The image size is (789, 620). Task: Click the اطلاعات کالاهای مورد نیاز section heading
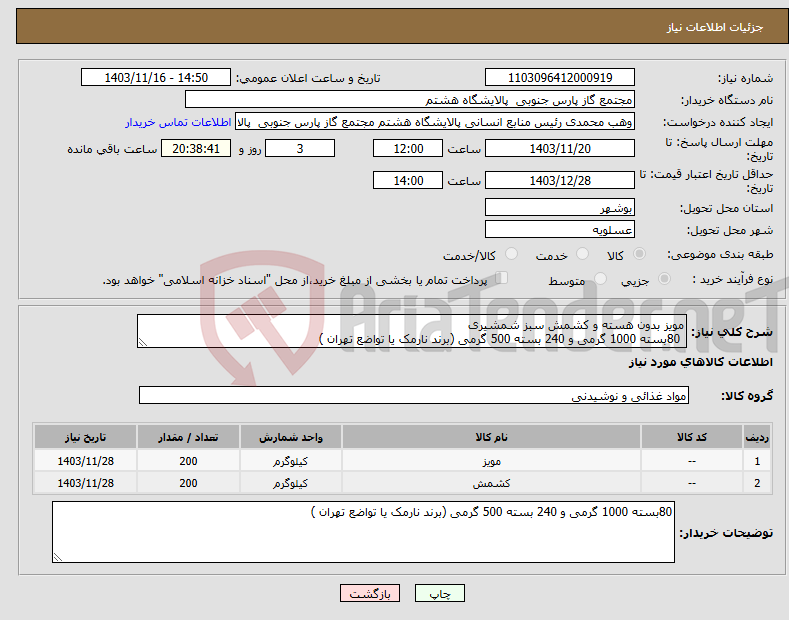coord(700,362)
